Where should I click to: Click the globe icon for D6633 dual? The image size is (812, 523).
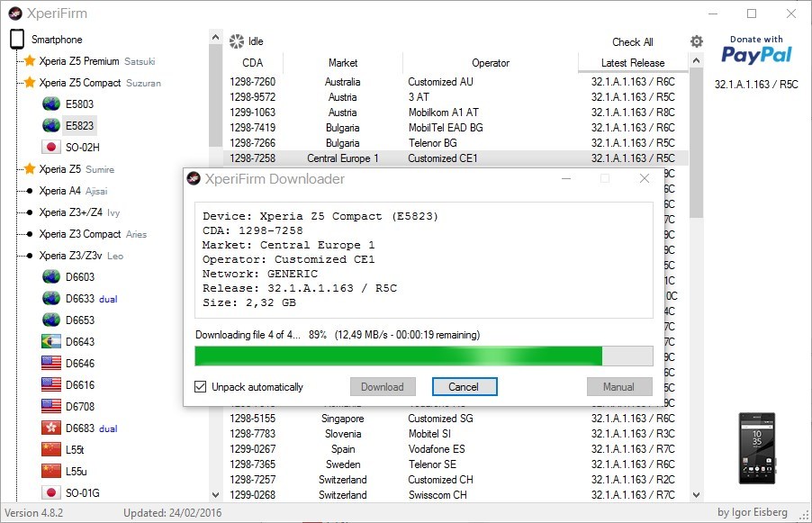point(51,299)
